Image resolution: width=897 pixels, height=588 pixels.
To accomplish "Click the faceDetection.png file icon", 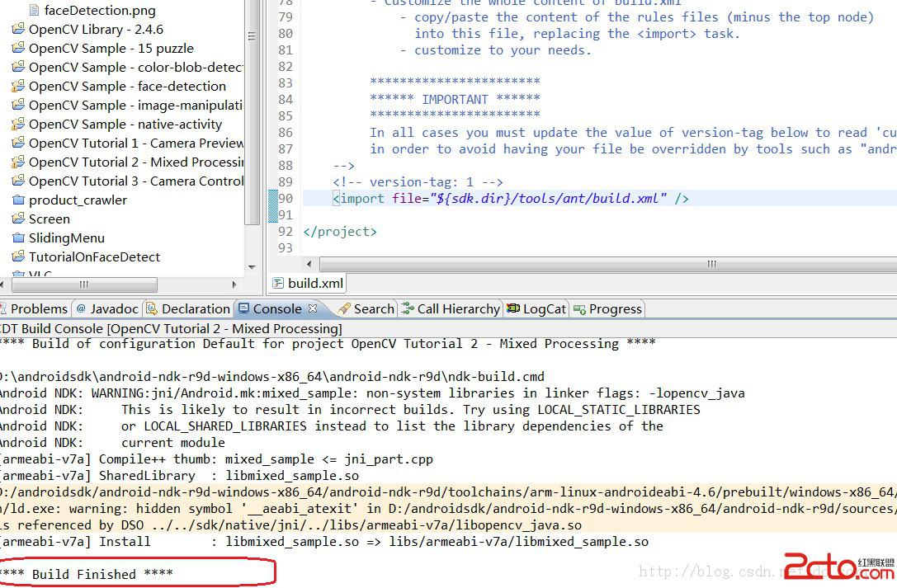I will tap(34, 11).
